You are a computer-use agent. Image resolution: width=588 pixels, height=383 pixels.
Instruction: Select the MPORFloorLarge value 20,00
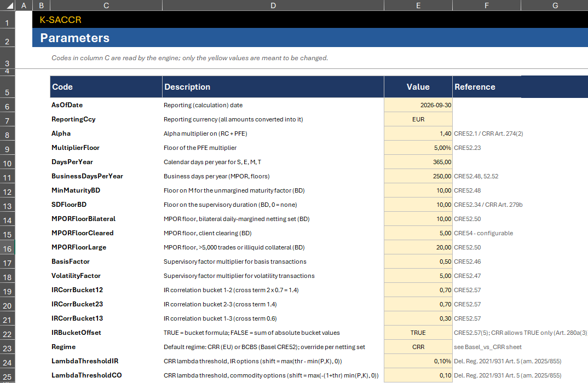click(418, 247)
